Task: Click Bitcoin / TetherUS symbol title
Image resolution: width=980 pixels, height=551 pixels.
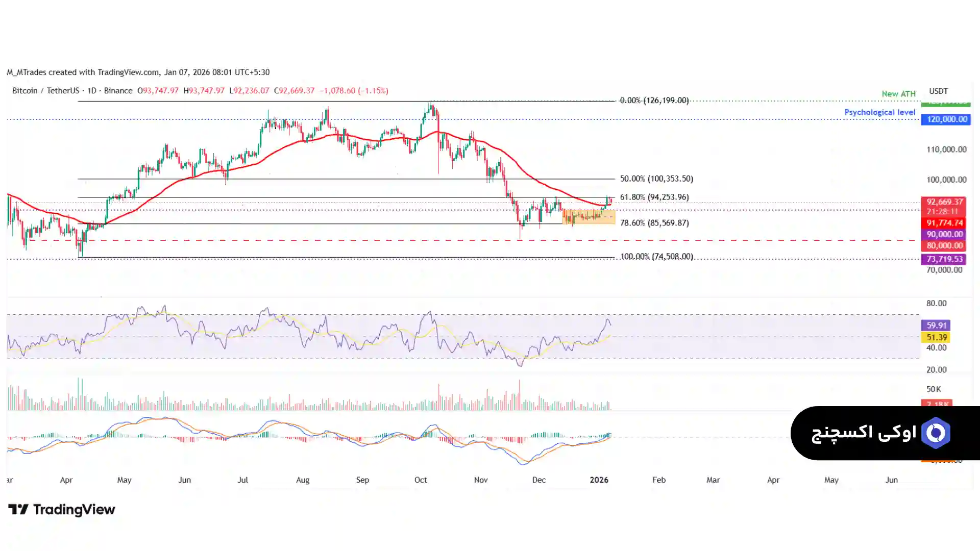Action: click(x=45, y=91)
